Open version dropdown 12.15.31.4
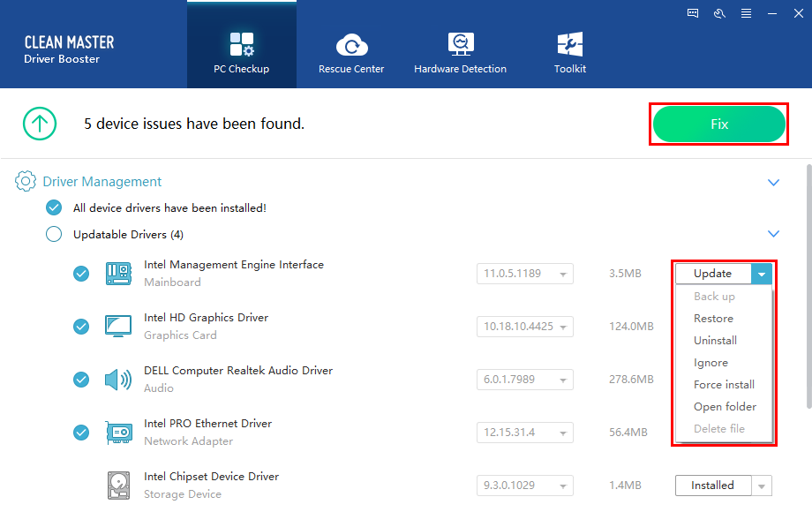Screen dimensions: 812x512 524,433
